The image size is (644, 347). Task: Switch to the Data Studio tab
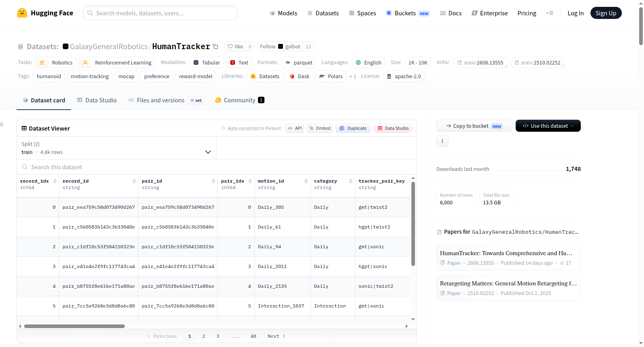coord(97,100)
